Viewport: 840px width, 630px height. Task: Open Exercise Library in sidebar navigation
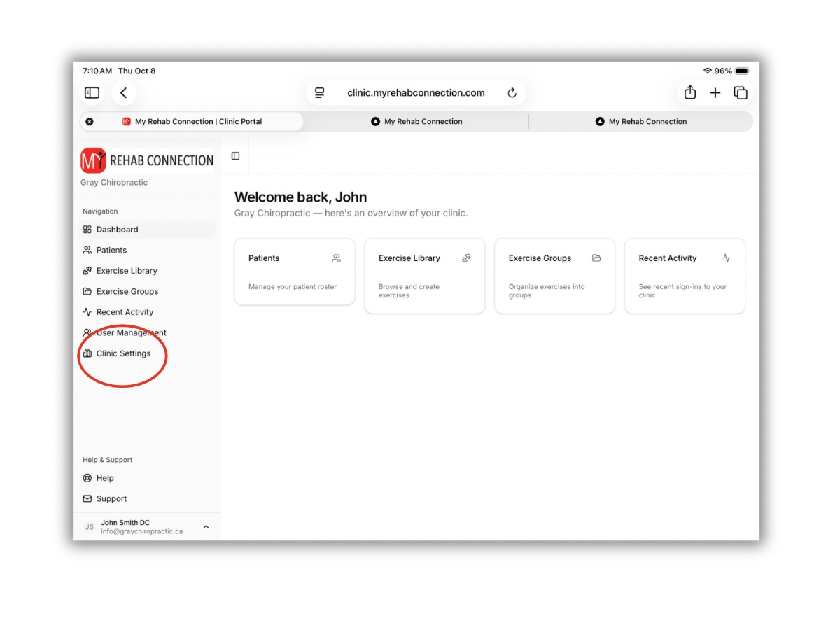pos(147,271)
